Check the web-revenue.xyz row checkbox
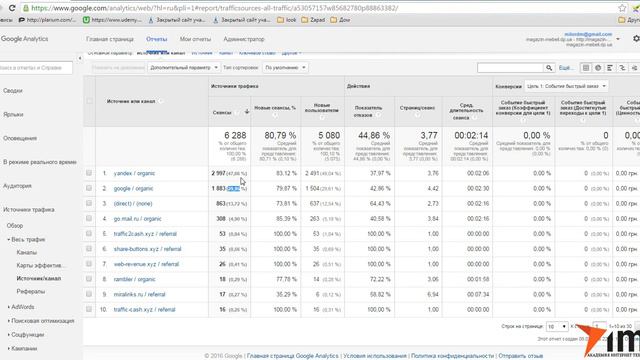 (89, 264)
